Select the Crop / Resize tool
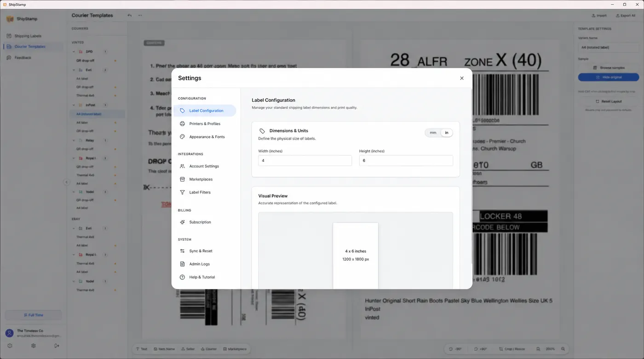 (512, 349)
